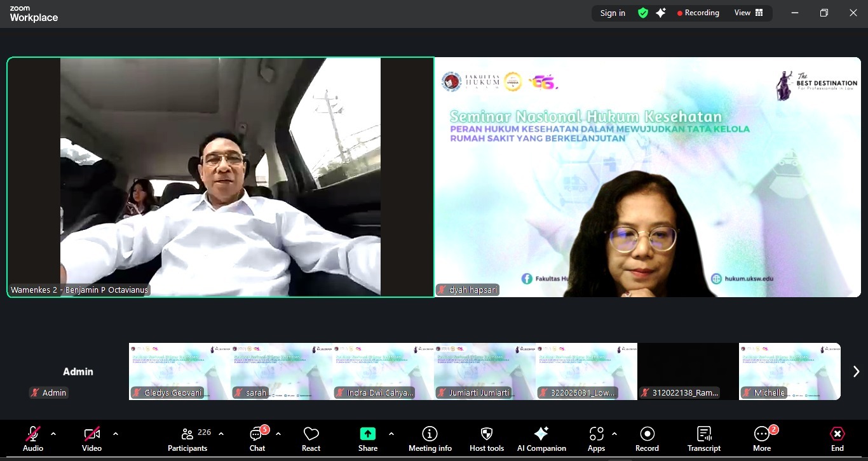Image resolution: width=868 pixels, height=461 pixels.
Task: Expand video options arrow beside Video
Action: tap(116, 434)
